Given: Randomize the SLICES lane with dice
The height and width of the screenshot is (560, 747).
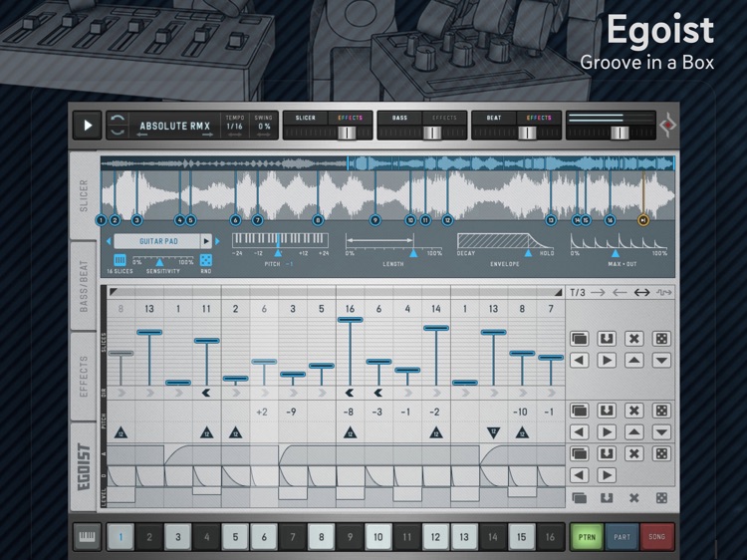Looking at the screenshot, I should point(661,339).
